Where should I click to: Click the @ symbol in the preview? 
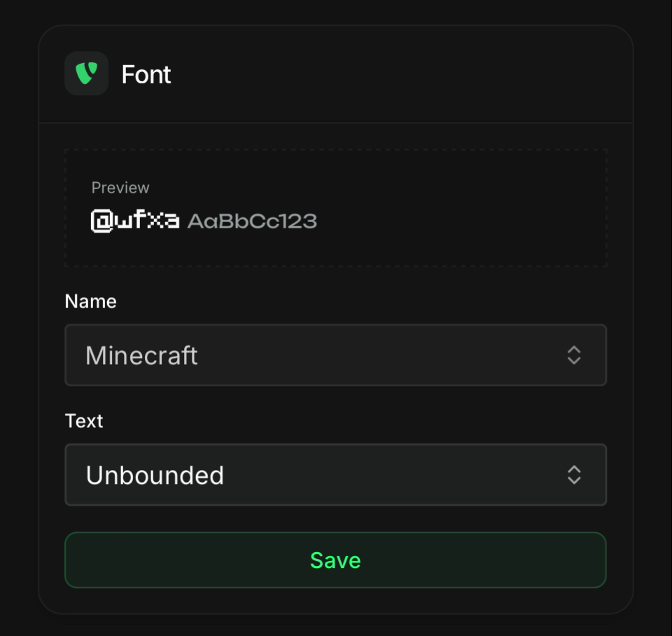pos(102,221)
